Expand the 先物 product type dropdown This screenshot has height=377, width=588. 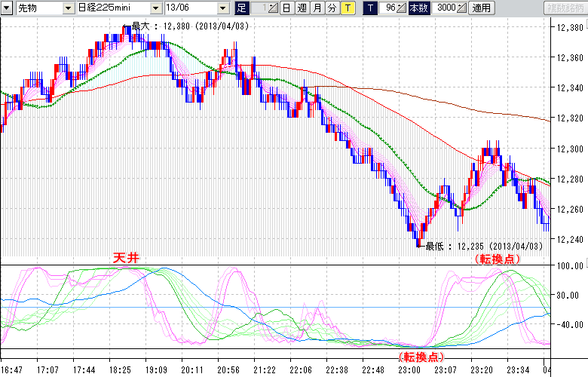[69, 8]
